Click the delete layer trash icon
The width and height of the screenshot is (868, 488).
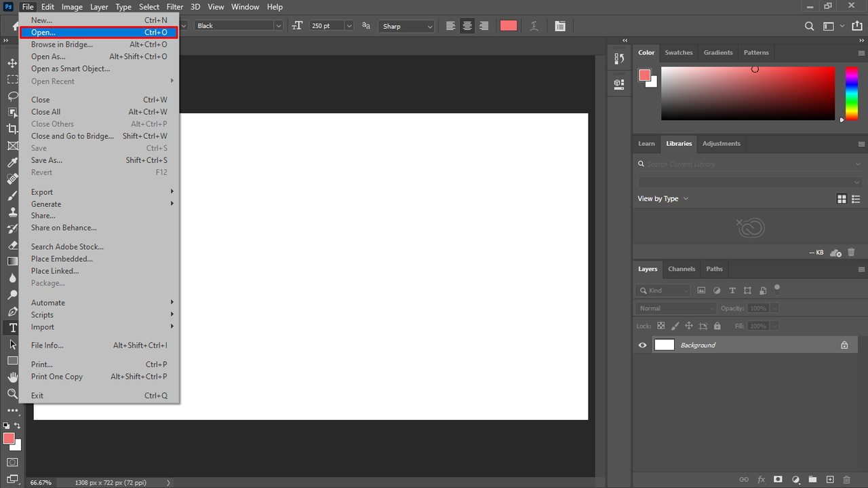coord(846,480)
